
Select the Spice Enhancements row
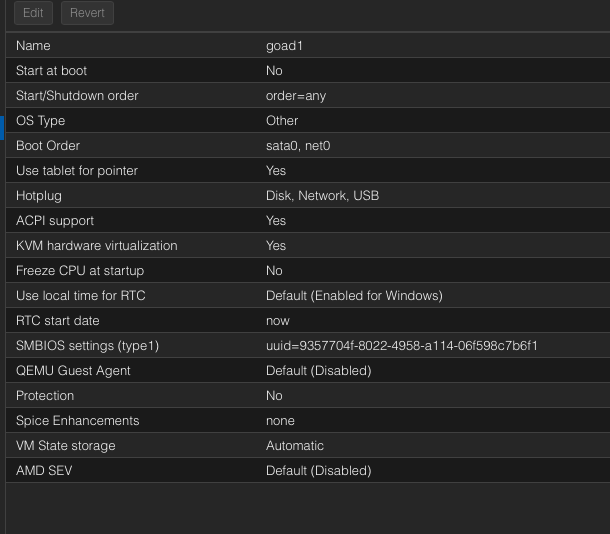tap(300, 421)
